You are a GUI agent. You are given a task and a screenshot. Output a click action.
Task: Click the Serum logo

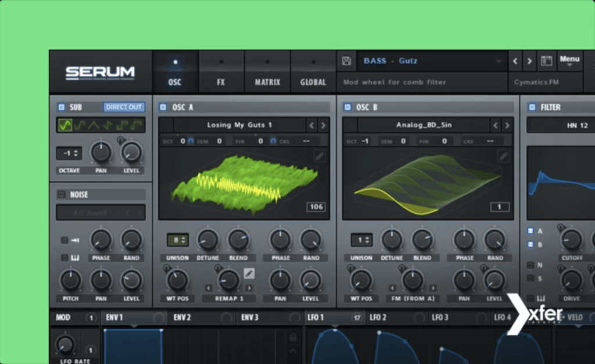click(100, 73)
